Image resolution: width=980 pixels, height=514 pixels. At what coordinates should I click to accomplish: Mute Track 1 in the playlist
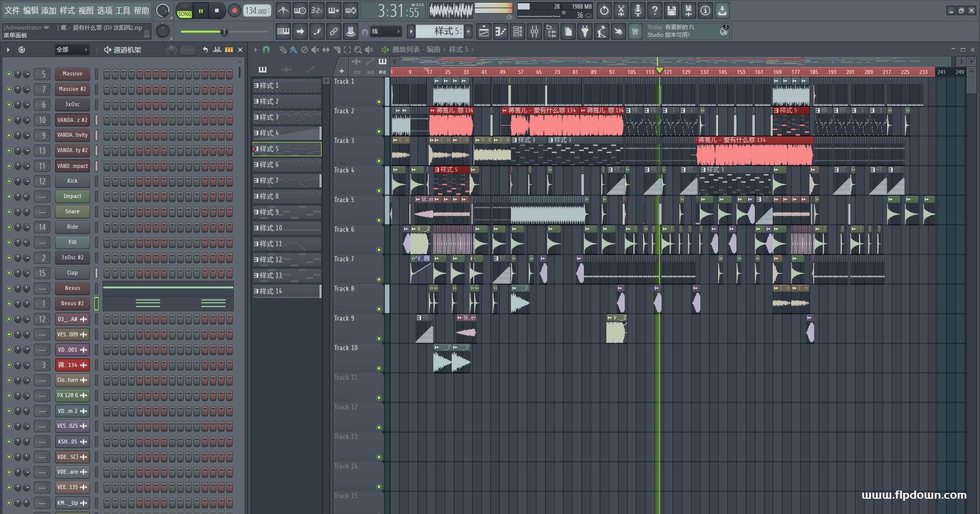tap(379, 102)
